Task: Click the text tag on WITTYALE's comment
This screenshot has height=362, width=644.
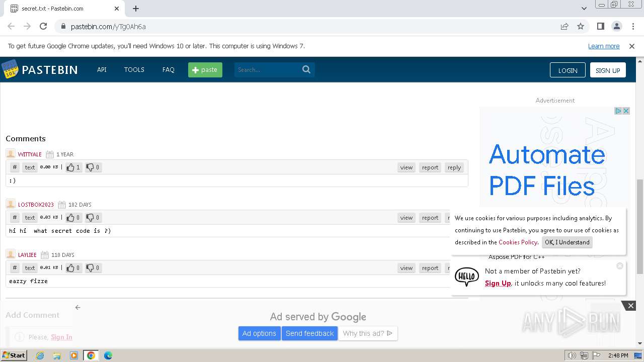Action: [x=30, y=167]
